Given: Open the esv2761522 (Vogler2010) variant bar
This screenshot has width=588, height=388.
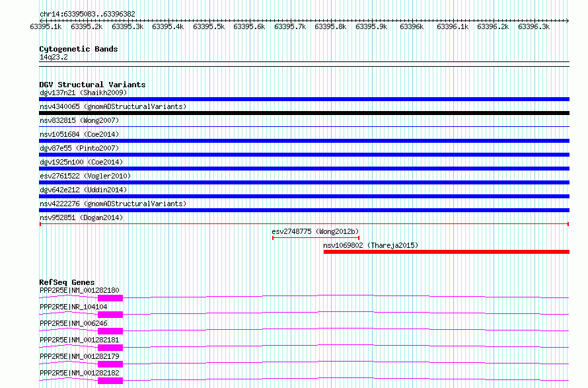Looking at the screenshot, I should point(304,182).
